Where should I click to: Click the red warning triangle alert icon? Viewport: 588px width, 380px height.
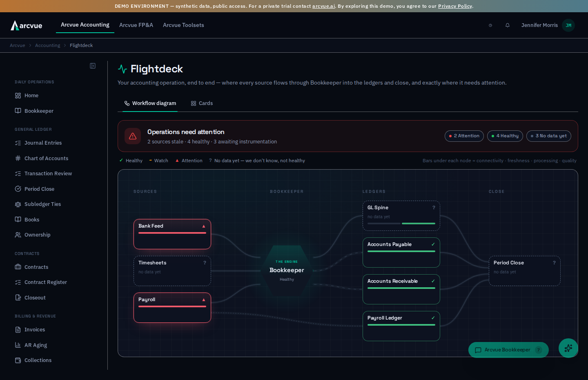133,136
